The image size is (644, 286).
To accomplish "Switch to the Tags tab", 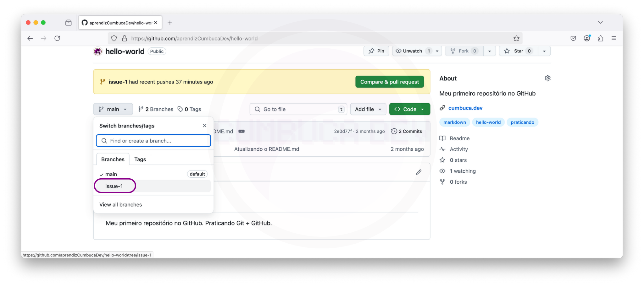I will click(x=140, y=159).
